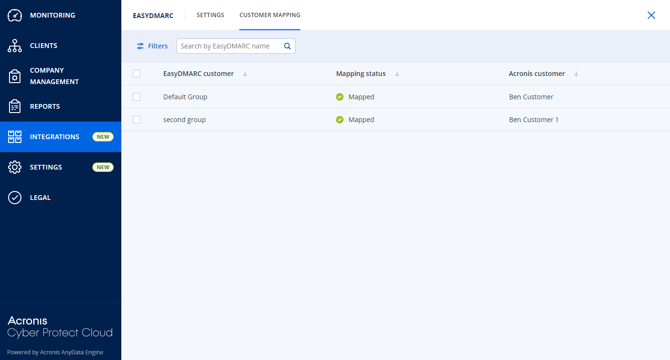Viewport: 670px width, 360px height.
Task: Click the Mapped text in Default Group row
Action: (x=361, y=97)
